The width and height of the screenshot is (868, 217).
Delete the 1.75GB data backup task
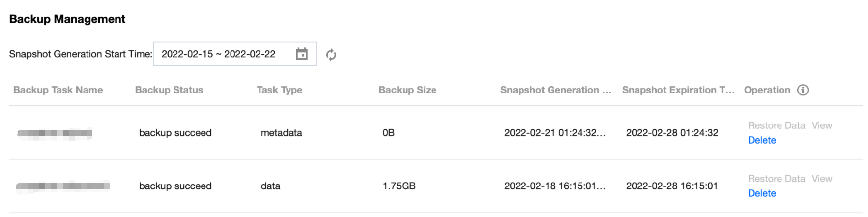[x=762, y=193]
